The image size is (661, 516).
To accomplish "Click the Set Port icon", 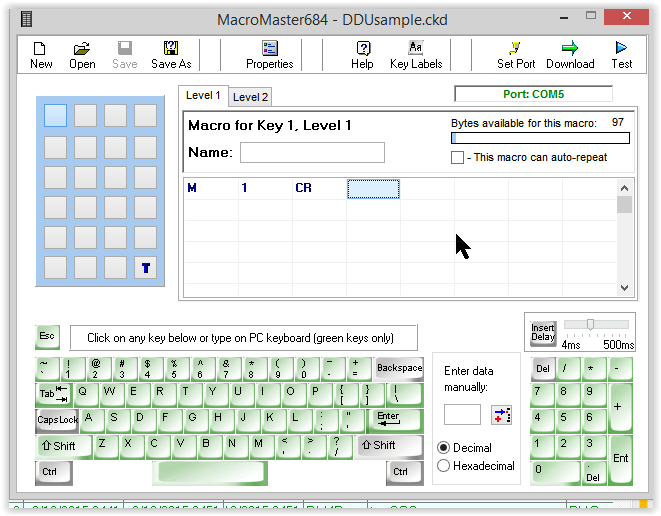I will tap(516, 55).
